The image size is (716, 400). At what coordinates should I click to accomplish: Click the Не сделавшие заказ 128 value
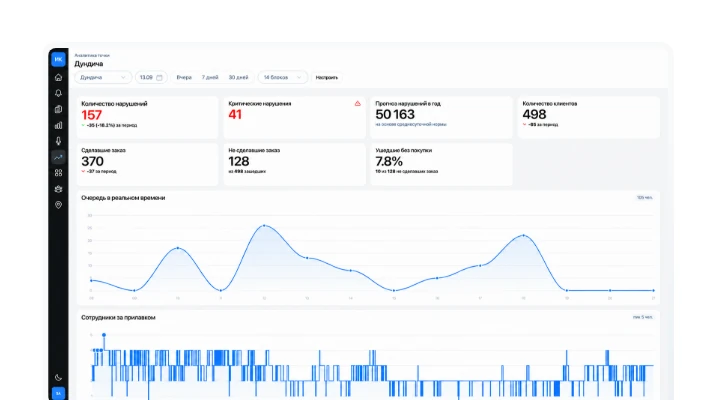239,161
